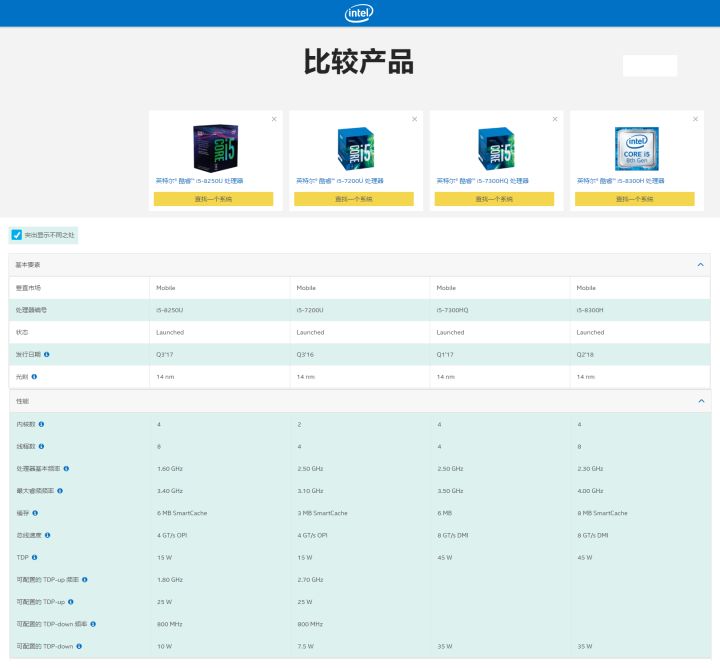720x668 pixels.
Task: Open the info tooltip for 最大睿频频率
Action: pos(60,491)
